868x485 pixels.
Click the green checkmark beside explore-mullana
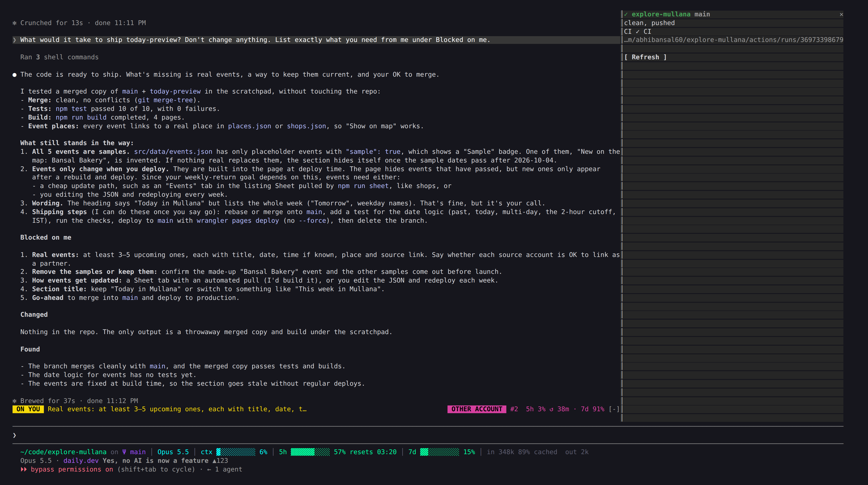click(x=626, y=14)
